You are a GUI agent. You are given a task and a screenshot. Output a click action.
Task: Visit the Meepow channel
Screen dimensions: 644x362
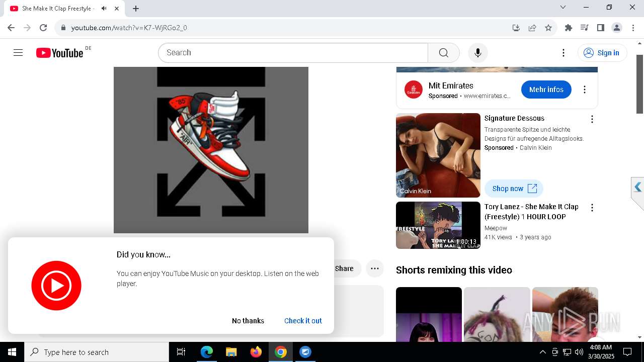click(x=496, y=228)
